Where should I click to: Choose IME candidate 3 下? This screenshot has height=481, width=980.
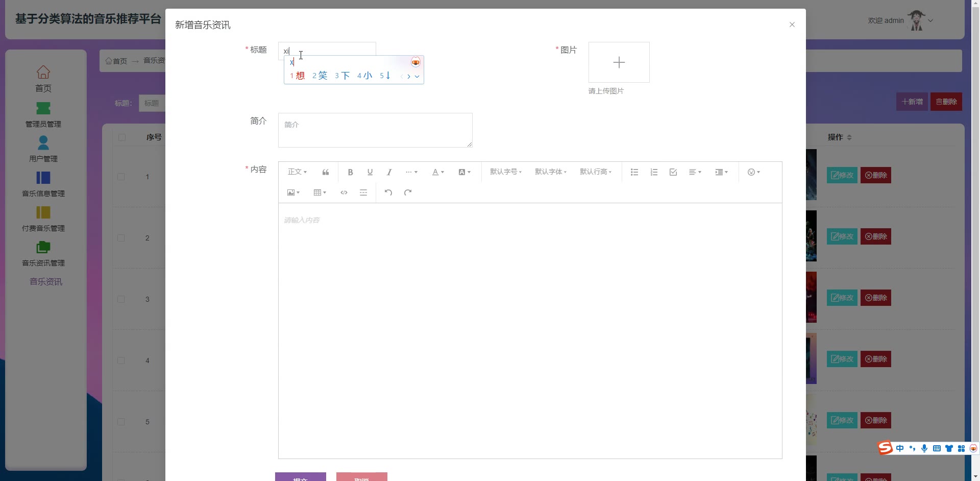click(x=342, y=76)
